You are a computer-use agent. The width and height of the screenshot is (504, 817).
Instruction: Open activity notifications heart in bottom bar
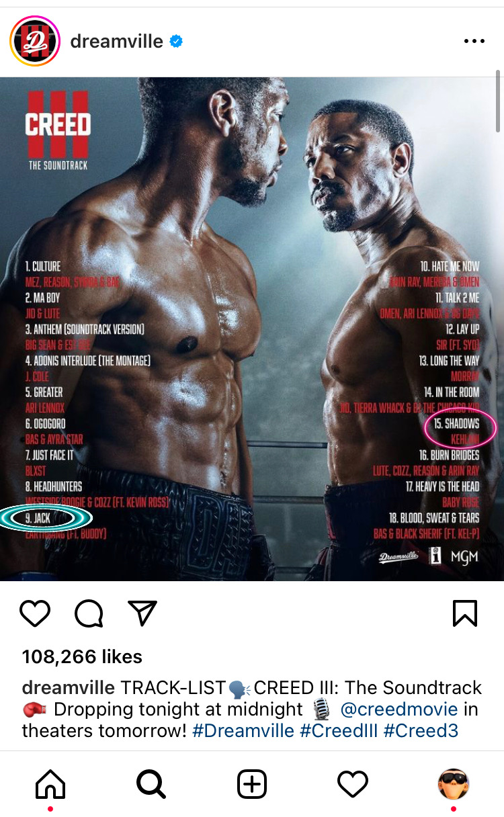tap(353, 784)
